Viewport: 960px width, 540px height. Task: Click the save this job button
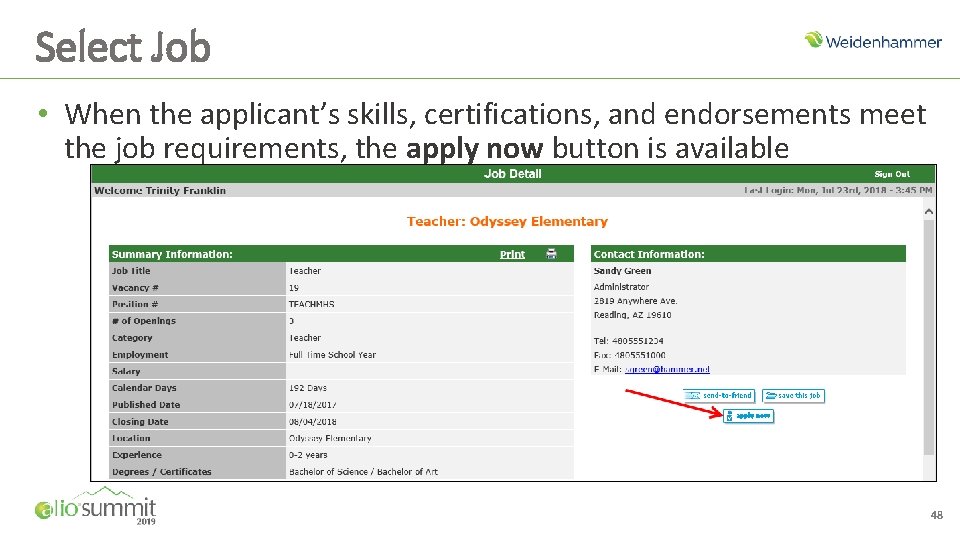click(x=793, y=396)
